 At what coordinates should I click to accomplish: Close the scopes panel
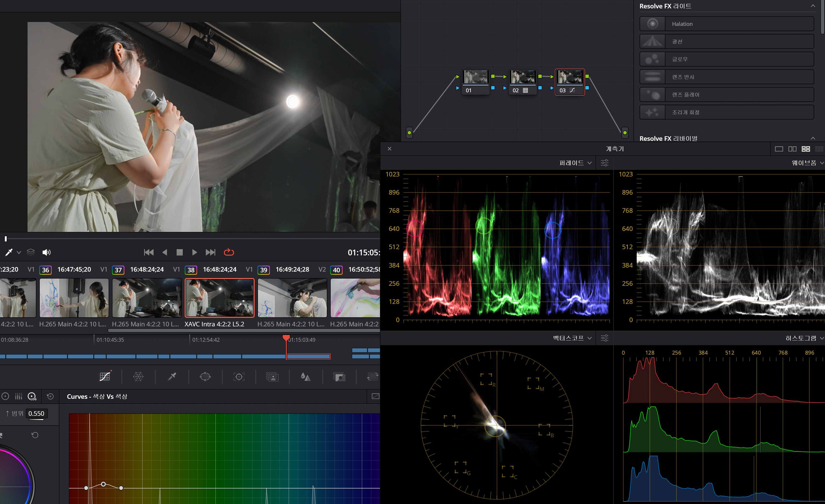pyautogui.click(x=389, y=148)
